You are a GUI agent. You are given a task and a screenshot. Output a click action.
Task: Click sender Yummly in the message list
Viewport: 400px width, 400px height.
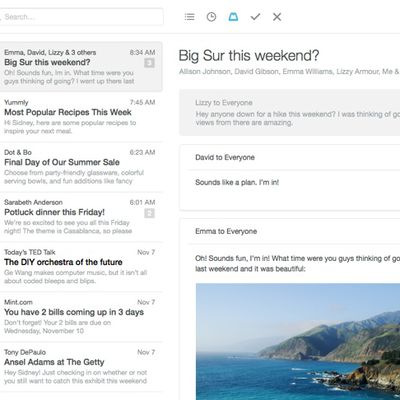[16, 103]
